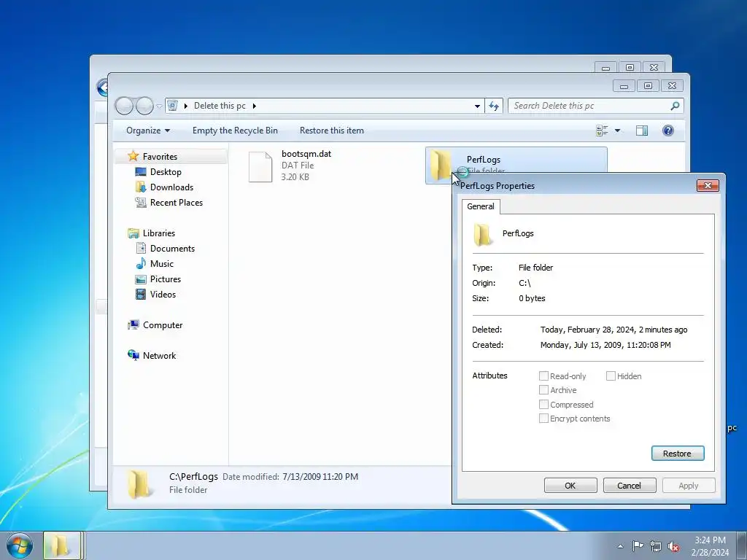Select Computer in the navigation pane
The width and height of the screenshot is (747, 560).
162,324
